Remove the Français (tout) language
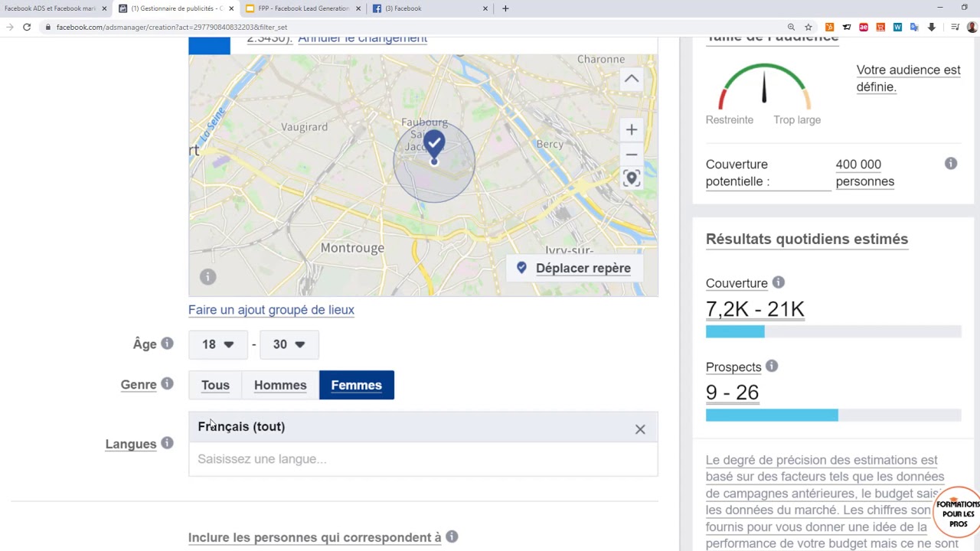Screen dimensions: 980x551 (x=640, y=429)
